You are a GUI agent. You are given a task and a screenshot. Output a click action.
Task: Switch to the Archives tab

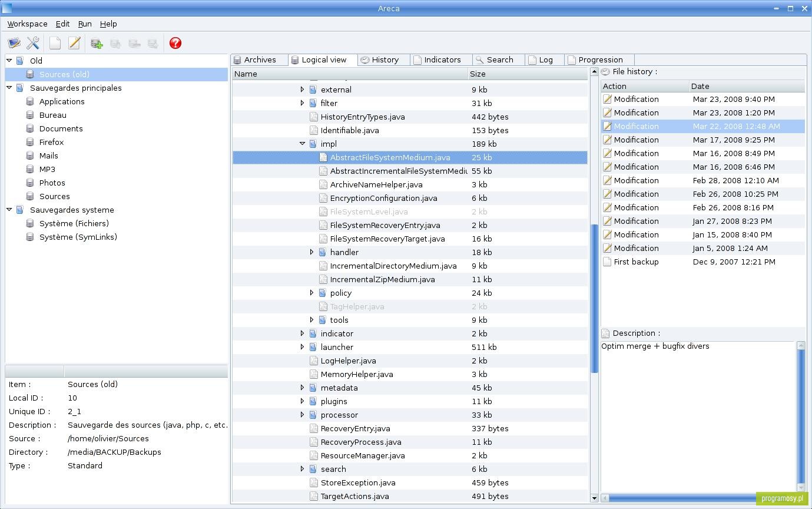coord(259,60)
